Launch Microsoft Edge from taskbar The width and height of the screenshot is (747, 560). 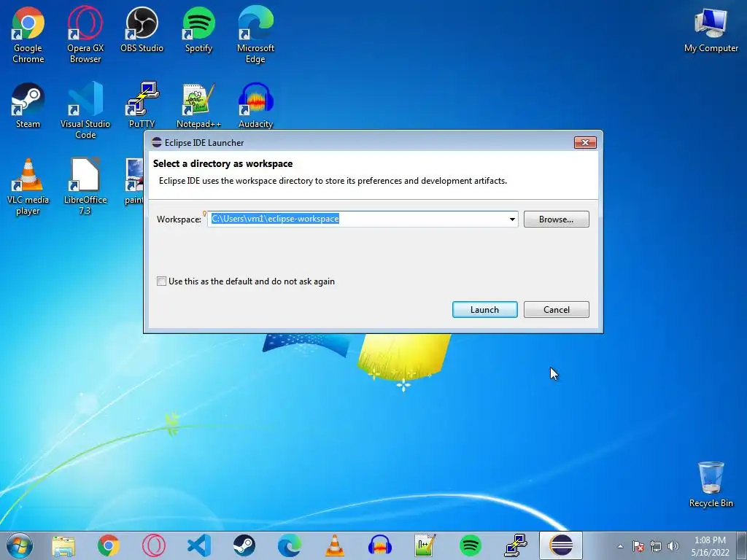tap(290, 545)
